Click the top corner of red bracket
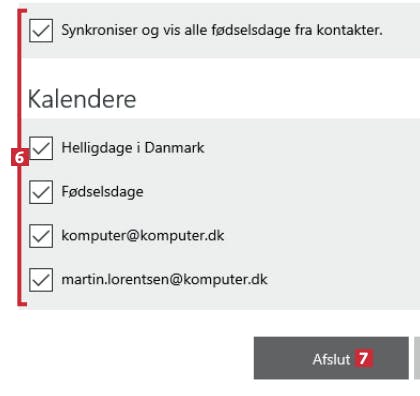420x396 pixels. pyautogui.click(x=22, y=11)
